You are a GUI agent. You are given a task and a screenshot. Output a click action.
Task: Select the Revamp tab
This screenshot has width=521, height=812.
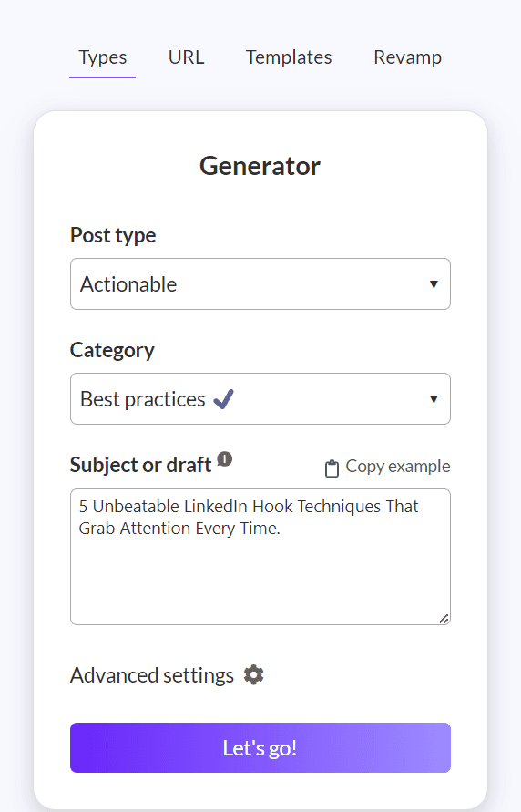(x=408, y=57)
